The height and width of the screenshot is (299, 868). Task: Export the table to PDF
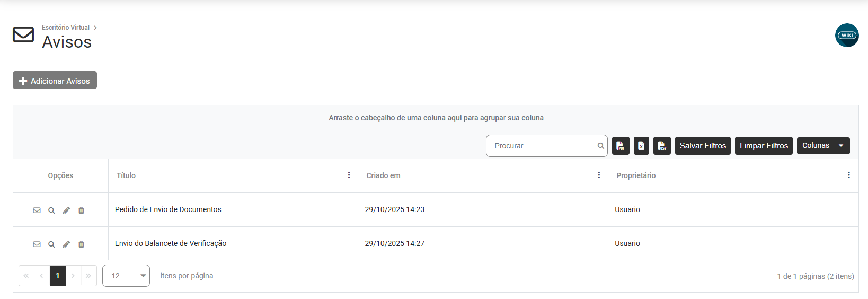(x=621, y=146)
